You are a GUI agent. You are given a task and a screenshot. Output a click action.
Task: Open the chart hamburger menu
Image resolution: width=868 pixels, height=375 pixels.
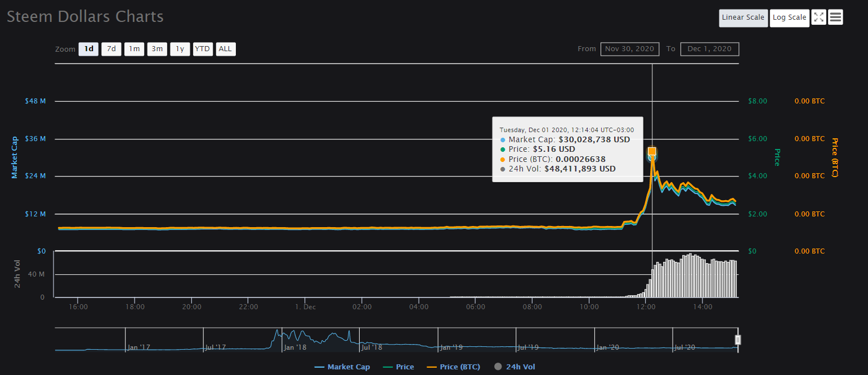(835, 17)
